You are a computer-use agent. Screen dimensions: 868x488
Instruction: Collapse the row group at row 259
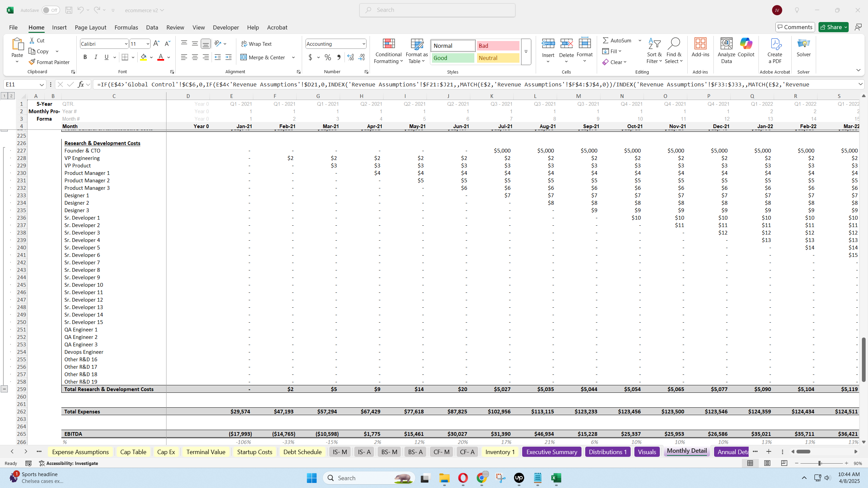4,389
